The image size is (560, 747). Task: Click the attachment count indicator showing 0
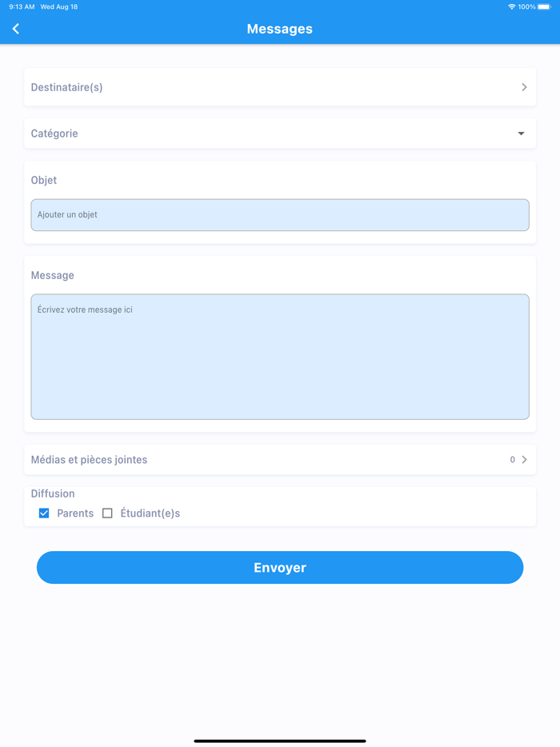(511, 460)
